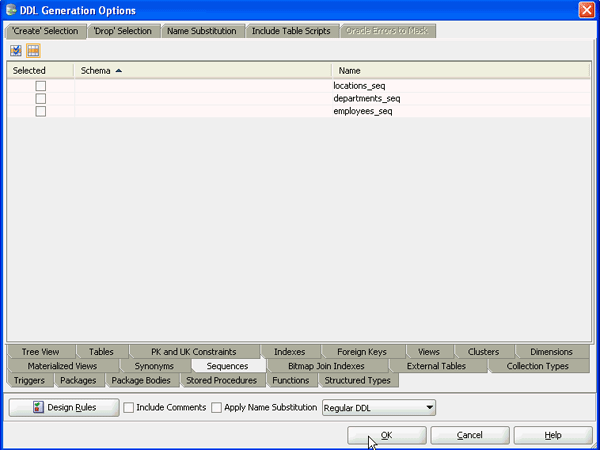Open the Stored Procedures tab
The height and width of the screenshot is (450, 600).
(222, 380)
